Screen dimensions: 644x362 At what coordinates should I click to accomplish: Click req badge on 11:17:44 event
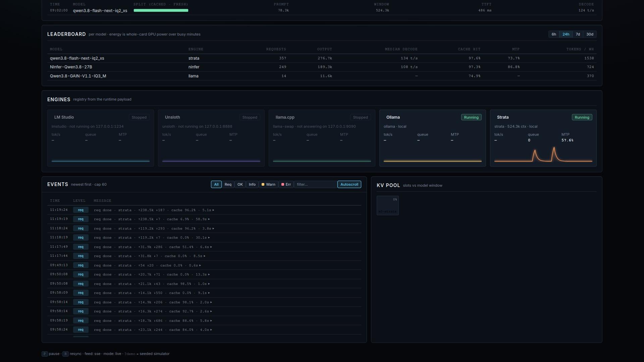click(80, 256)
